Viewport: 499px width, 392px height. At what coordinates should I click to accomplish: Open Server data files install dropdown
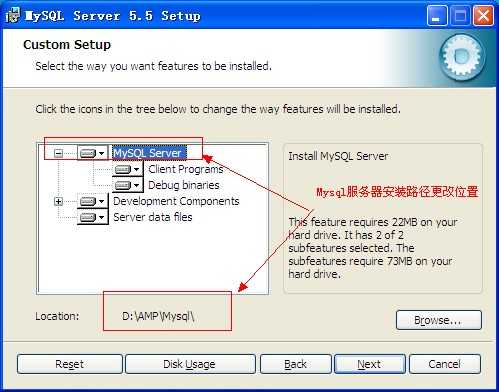click(x=93, y=217)
